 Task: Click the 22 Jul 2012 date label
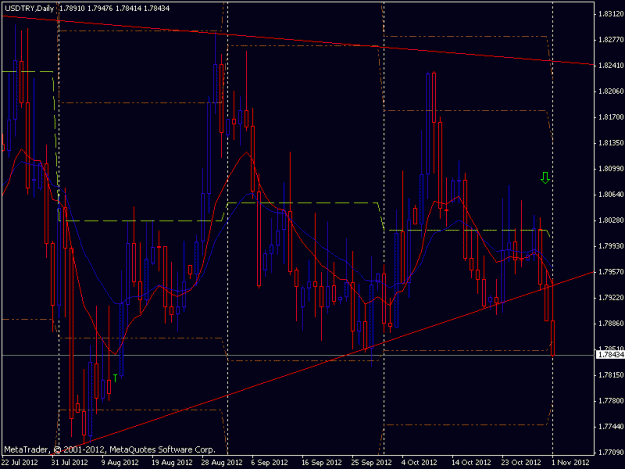[x=20, y=462]
